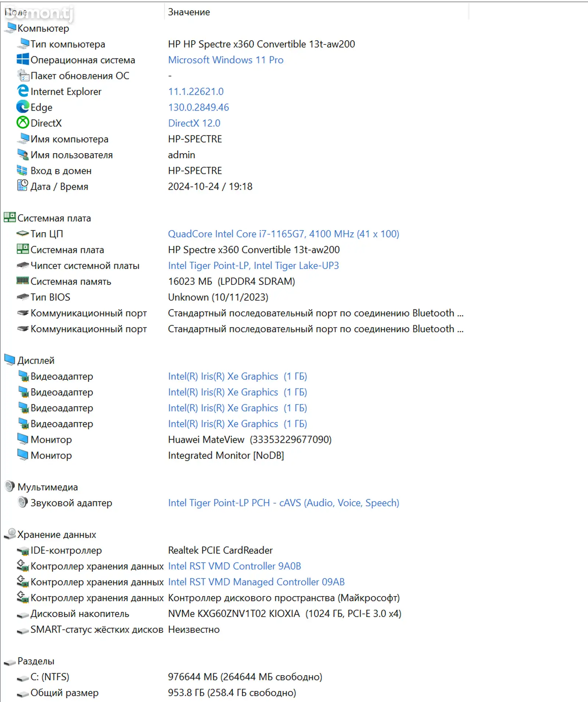Click the NVMe KXG60ZNV1T02 KIOXIA value
Image resolution: width=588 pixels, height=702 pixels.
284,613
